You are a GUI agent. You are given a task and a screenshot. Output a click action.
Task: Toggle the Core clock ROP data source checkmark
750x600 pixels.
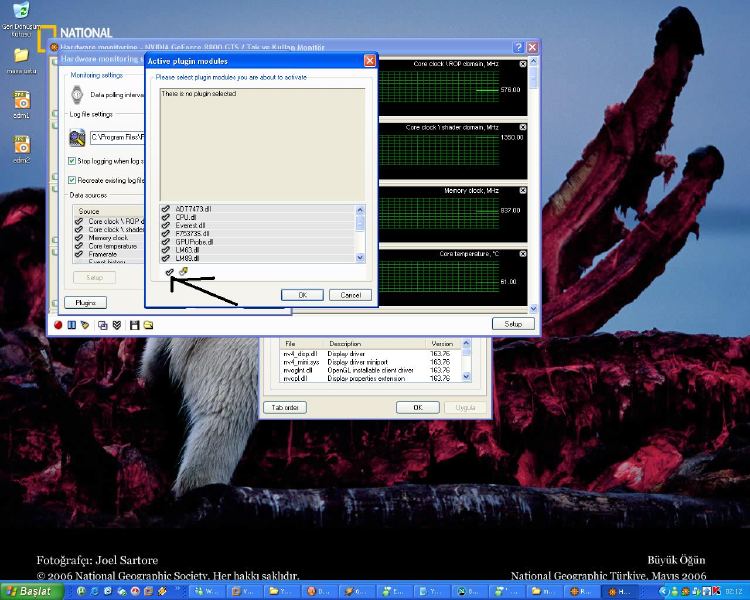pos(79,221)
